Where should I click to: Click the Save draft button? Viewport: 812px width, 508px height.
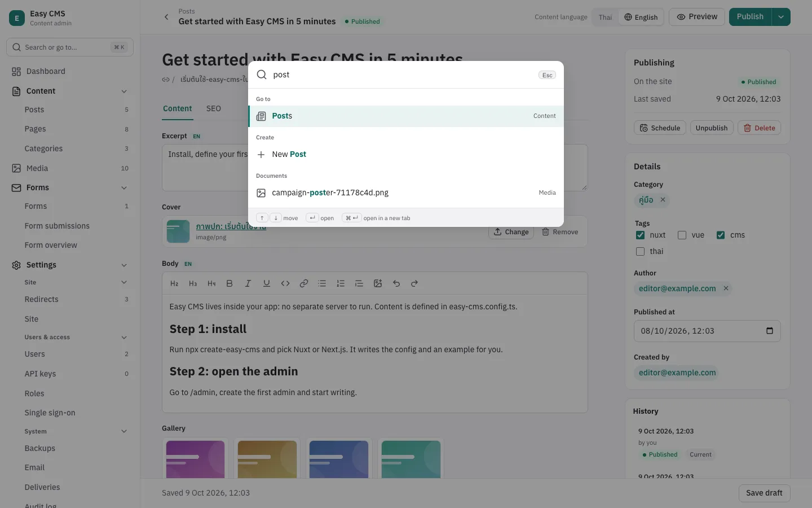tap(764, 493)
